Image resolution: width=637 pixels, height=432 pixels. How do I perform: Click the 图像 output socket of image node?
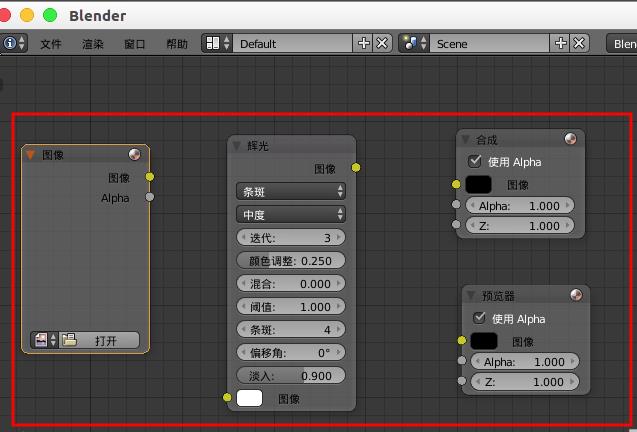coord(150,177)
